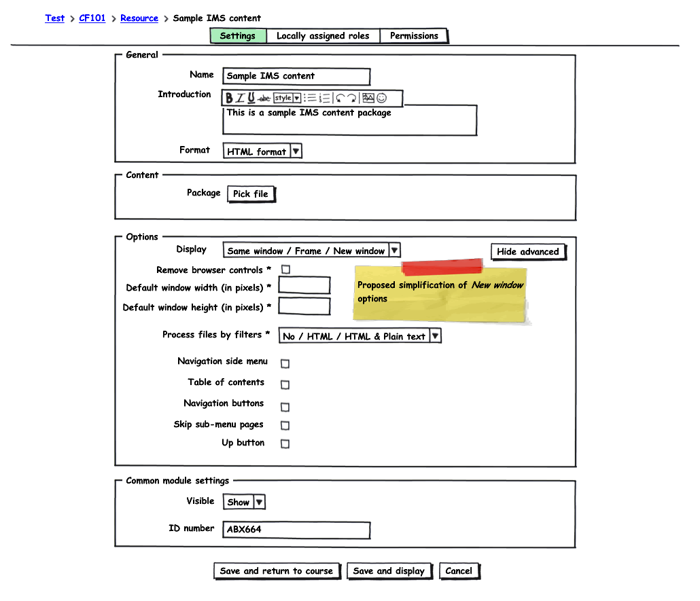Screen dimensions: 700x601
Task: Click Hide advanced in Options
Action: click(528, 252)
